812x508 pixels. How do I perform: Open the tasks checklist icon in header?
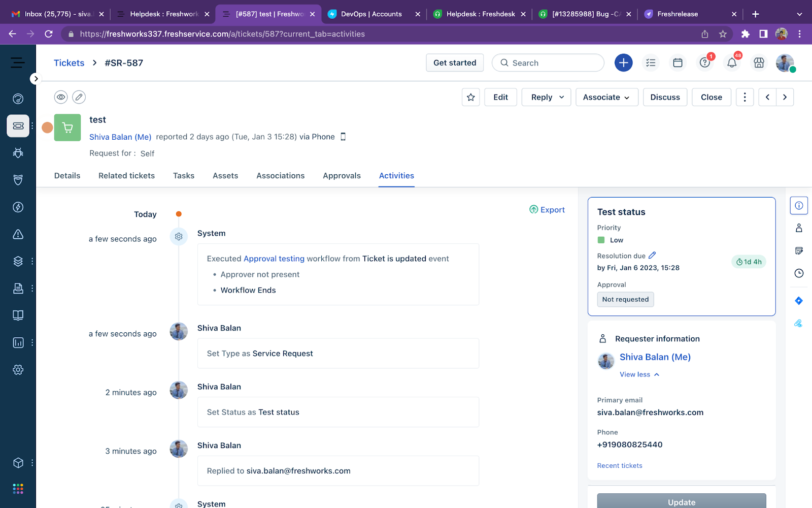[651, 62]
